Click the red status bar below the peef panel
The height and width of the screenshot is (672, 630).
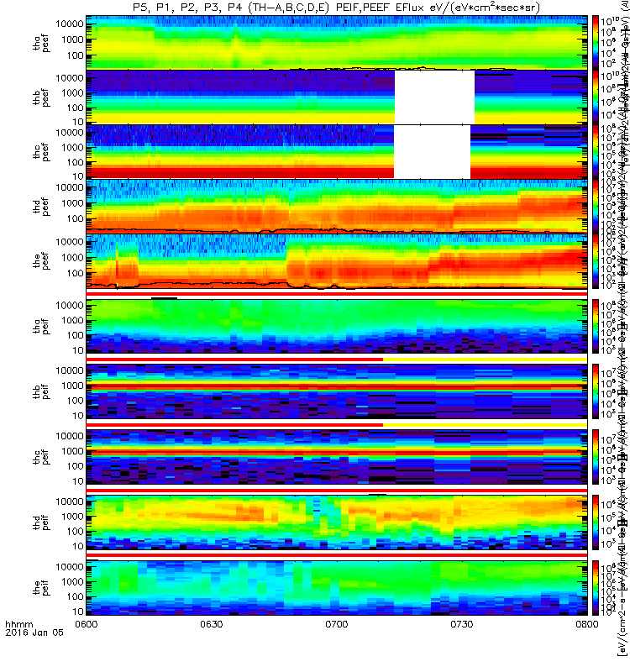click(x=337, y=293)
